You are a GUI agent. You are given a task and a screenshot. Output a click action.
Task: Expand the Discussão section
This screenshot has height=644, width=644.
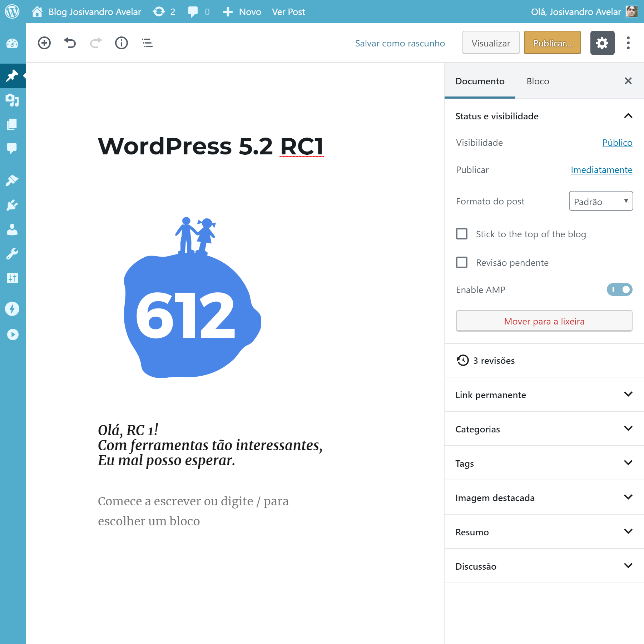tap(544, 566)
